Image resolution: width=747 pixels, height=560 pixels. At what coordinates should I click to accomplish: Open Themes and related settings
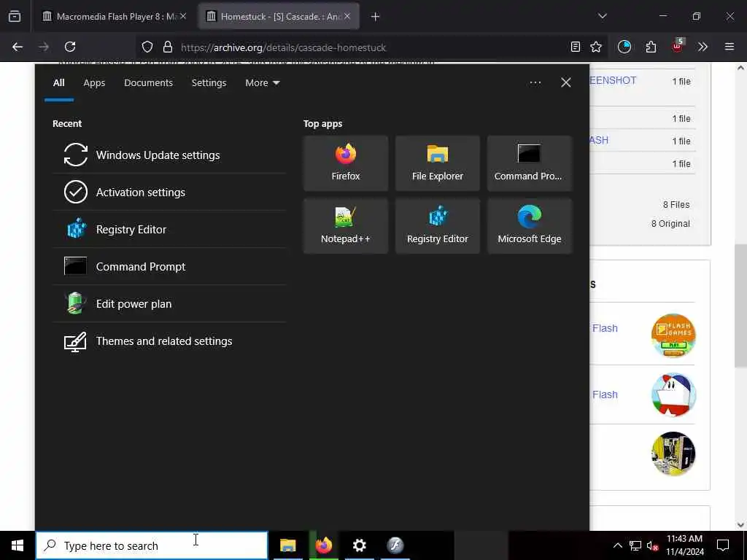[x=169, y=341]
